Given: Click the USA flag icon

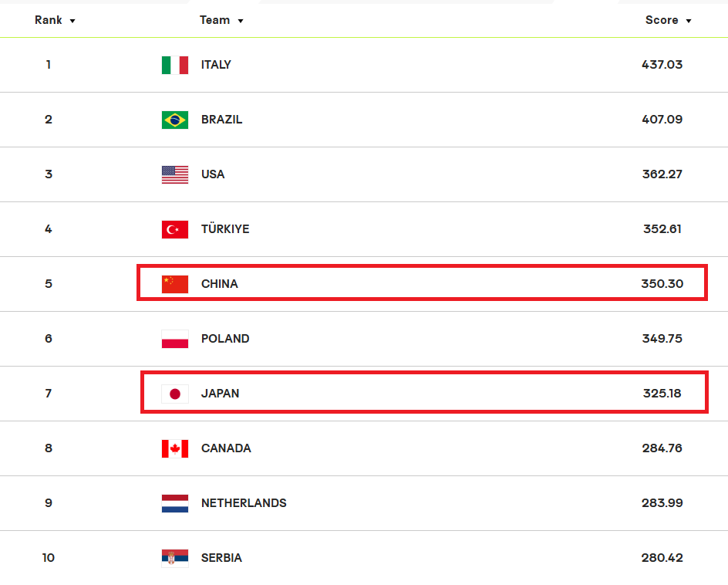Looking at the screenshot, I should click(175, 174).
